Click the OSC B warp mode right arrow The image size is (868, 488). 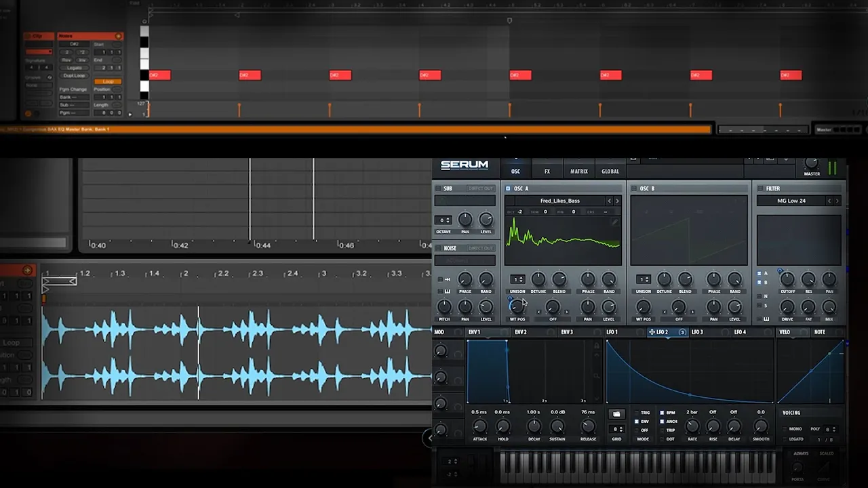point(692,312)
